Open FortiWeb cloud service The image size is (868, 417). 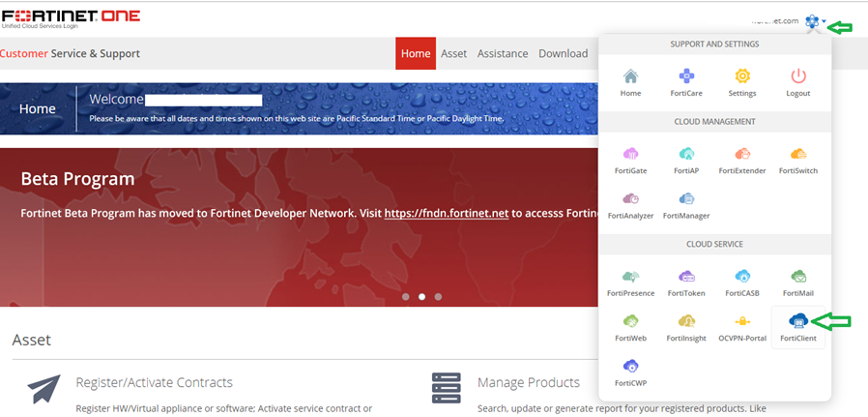point(630,321)
